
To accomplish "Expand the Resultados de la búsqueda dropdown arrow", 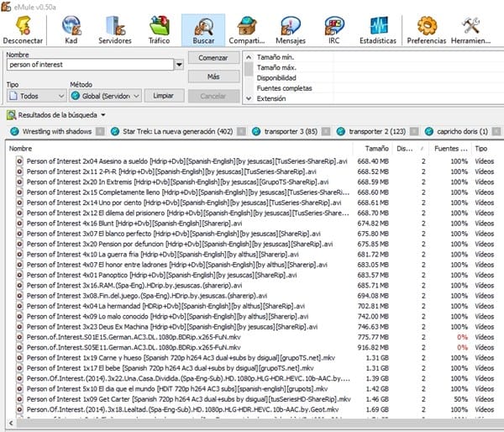I will (x=103, y=115).
